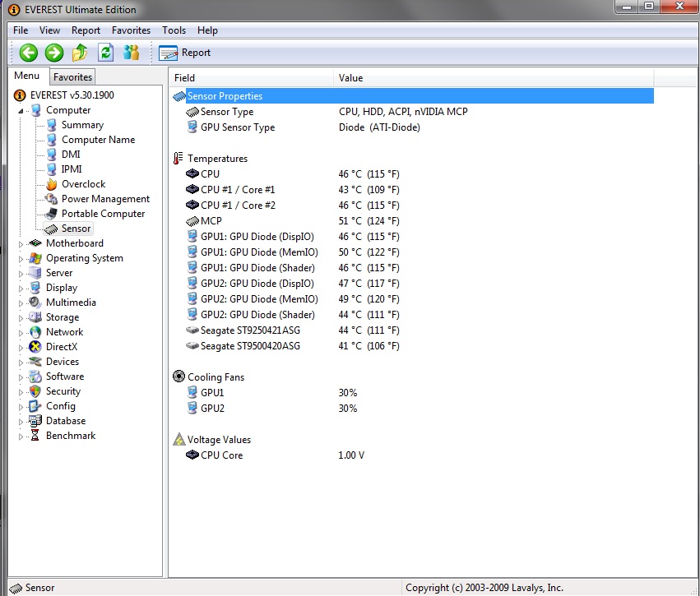Click the Database icon in tree

pyautogui.click(x=35, y=421)
